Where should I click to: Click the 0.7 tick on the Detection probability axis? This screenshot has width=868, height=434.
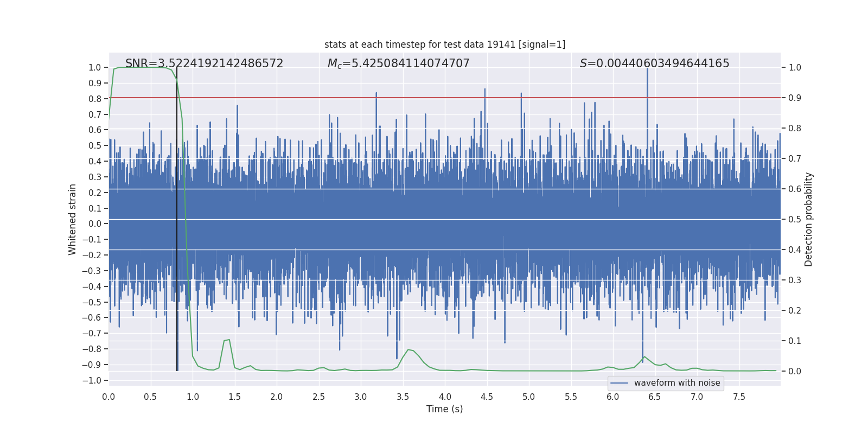(x=795, y=158)
